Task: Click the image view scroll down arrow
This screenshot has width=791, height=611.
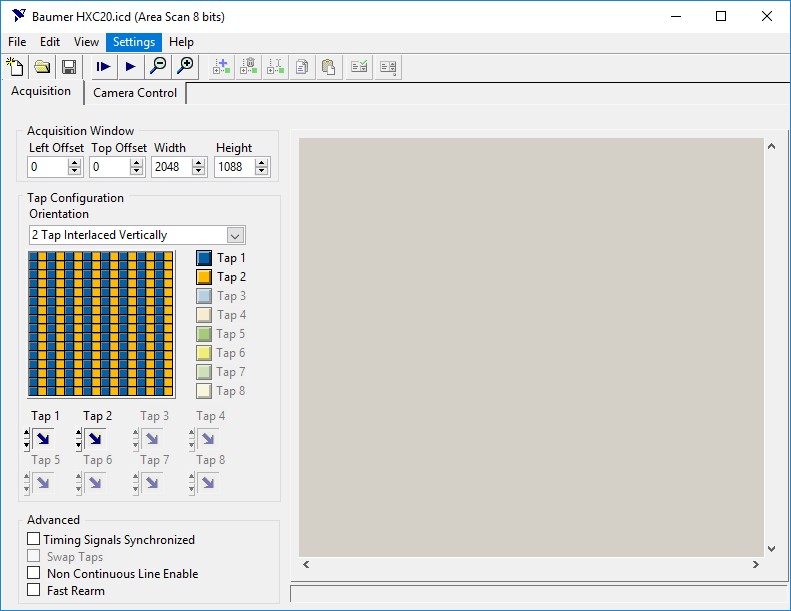Action: (771, 548)
